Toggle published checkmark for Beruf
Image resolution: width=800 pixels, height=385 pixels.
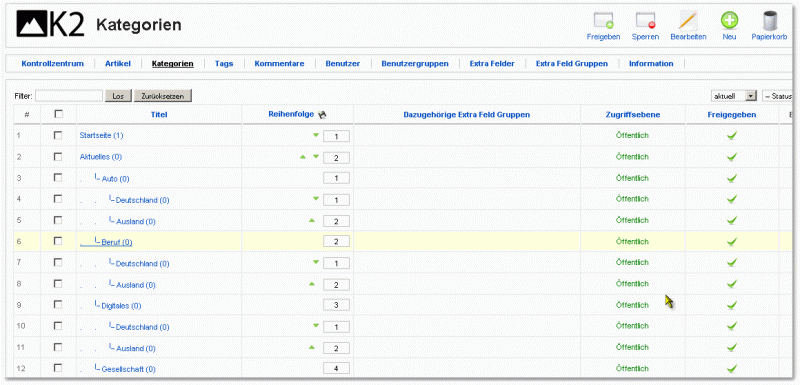coord(732,242)
